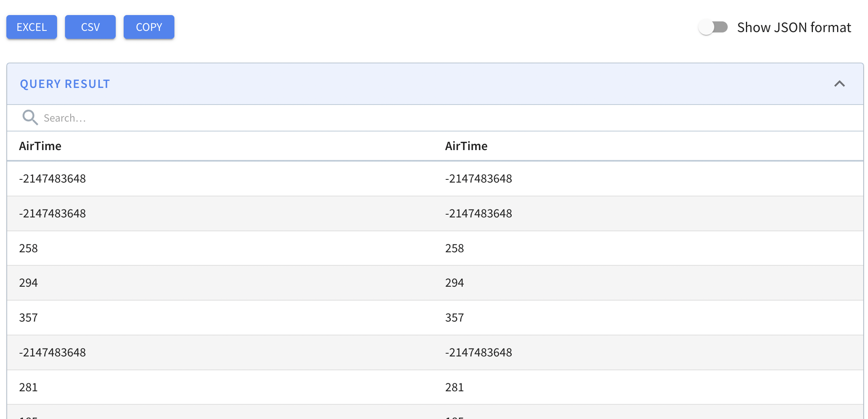Collapse the Query Result panel chevron
The height and width of the screenshot is (419, 868).
click(x=839, y=84)
